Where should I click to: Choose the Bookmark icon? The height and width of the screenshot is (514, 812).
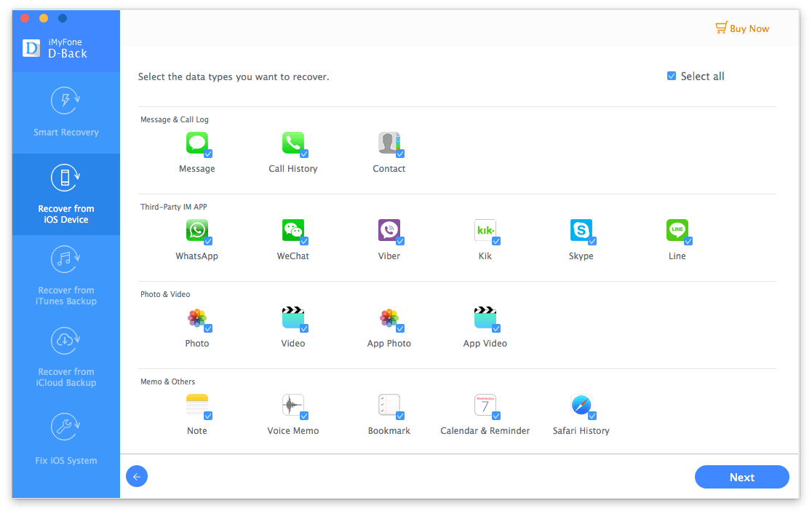(x=389, y=405)
